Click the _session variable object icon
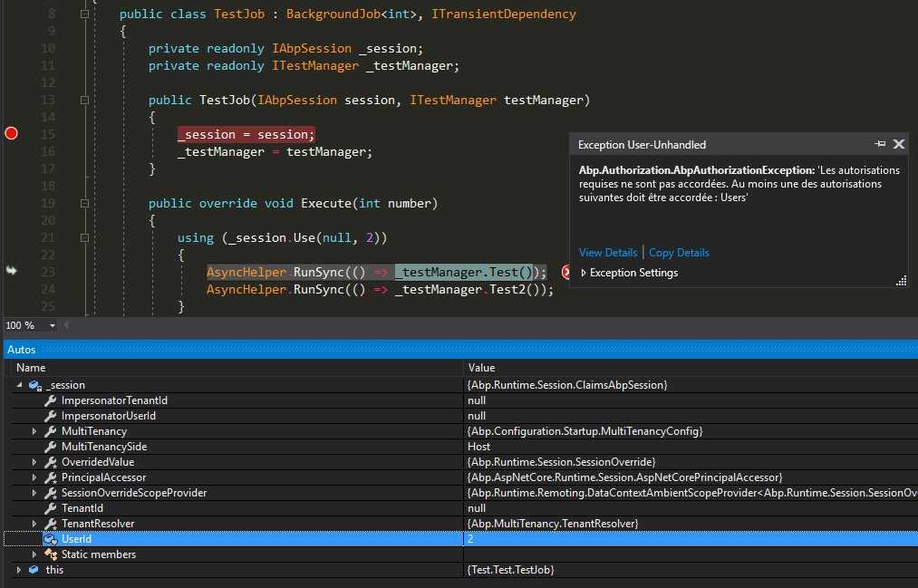The image size is (918, 588). (34, 384)
